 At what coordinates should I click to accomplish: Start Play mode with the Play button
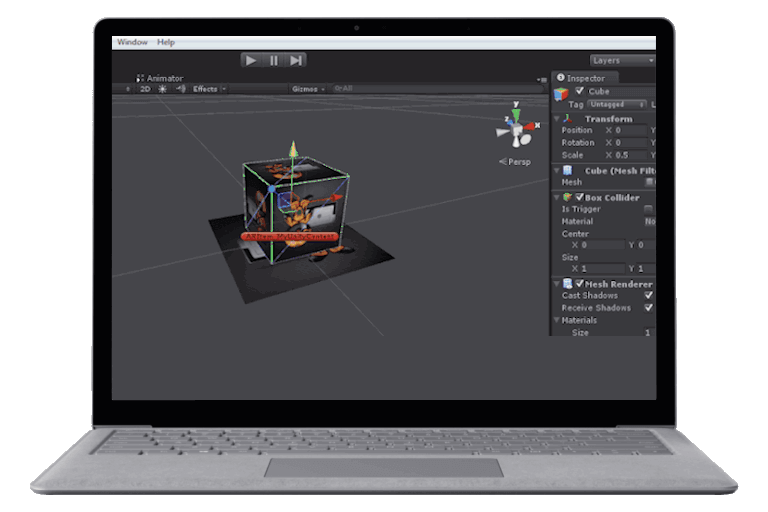point(251,60)
